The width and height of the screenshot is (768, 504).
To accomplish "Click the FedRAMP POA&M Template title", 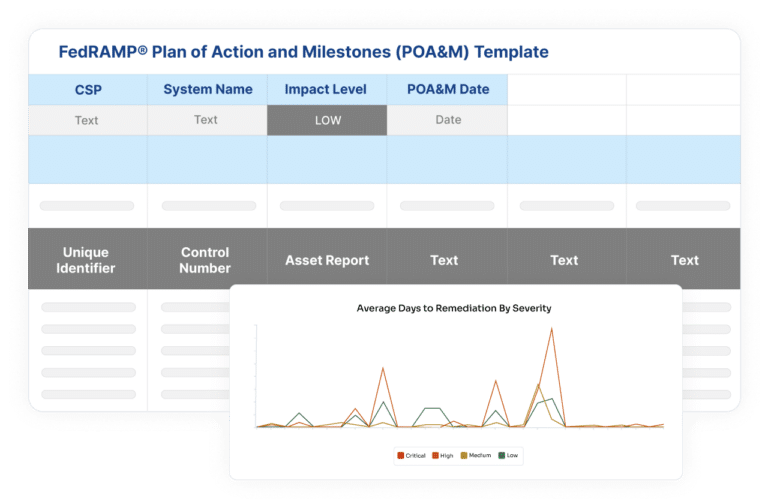I will click(x=303, y=52).
